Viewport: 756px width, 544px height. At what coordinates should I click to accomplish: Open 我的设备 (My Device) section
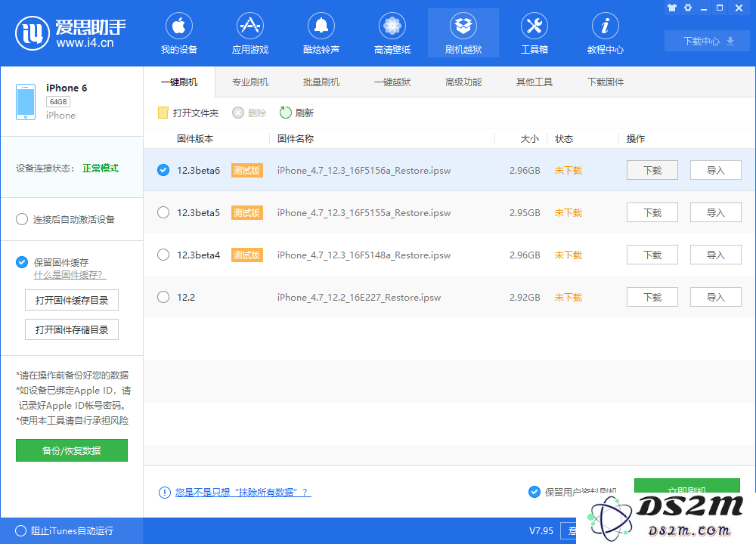coord(179,33)
